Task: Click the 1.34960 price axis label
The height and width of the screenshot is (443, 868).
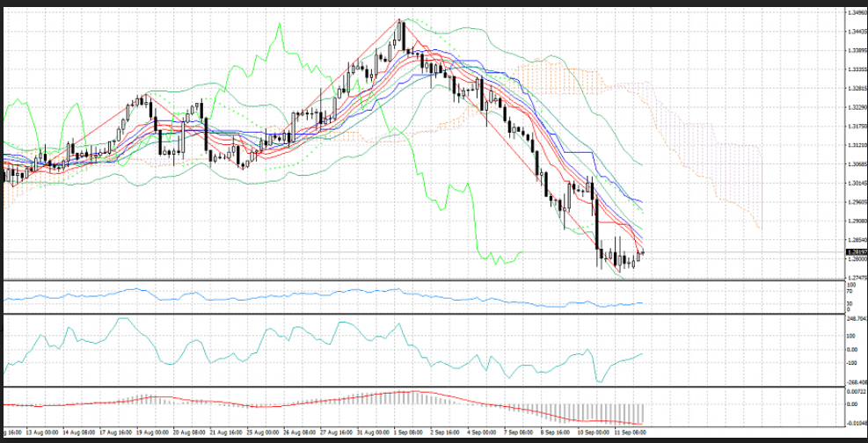Action: tap(856, 12)
